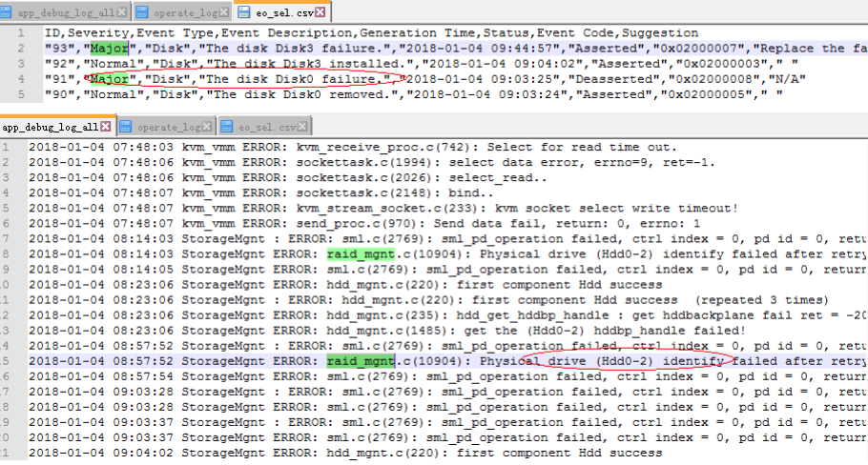
Task: Open the operate_log tab in the lower view
Action: click(x=166, y=127)
